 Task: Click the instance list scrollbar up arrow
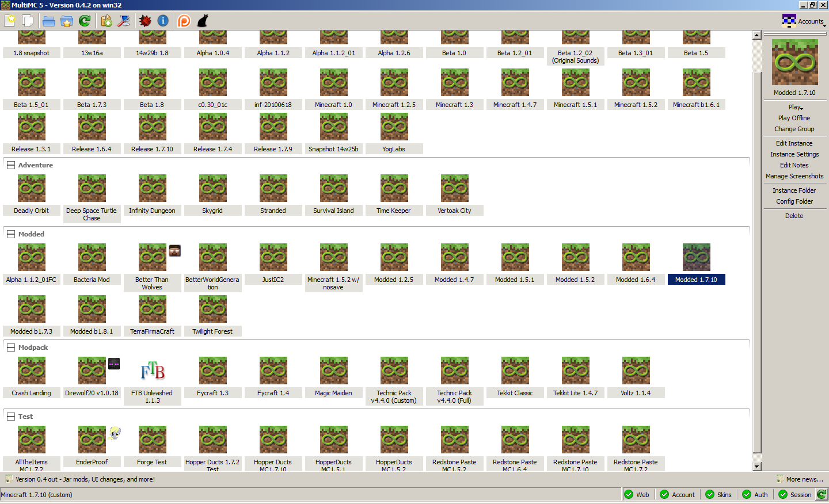click(x=757, y=36)
